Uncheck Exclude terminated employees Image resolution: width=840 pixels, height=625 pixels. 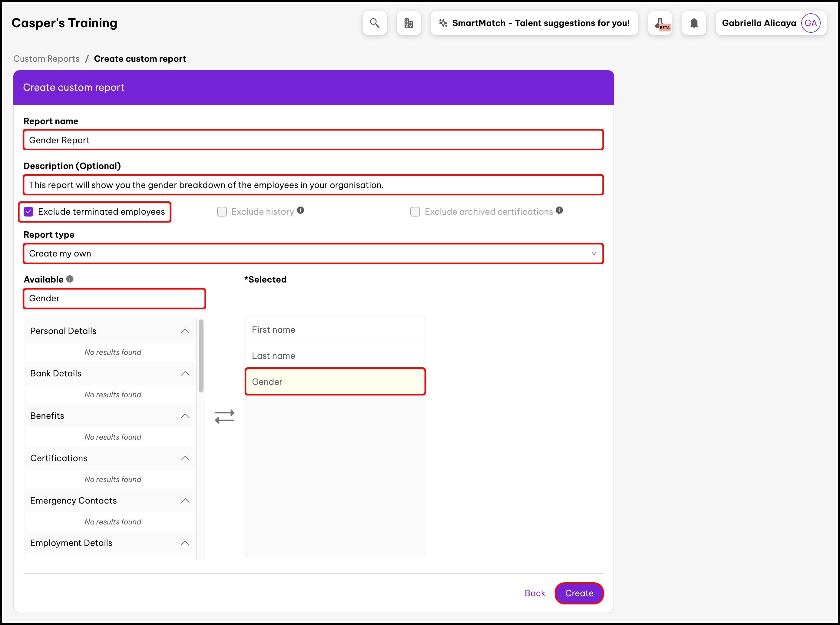pos(29,211)
